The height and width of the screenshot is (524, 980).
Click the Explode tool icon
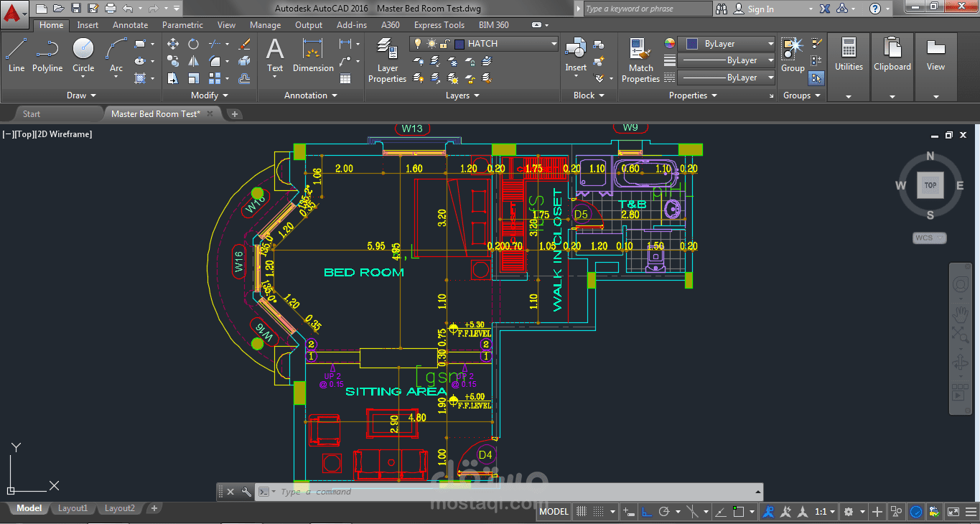point(244,61)
